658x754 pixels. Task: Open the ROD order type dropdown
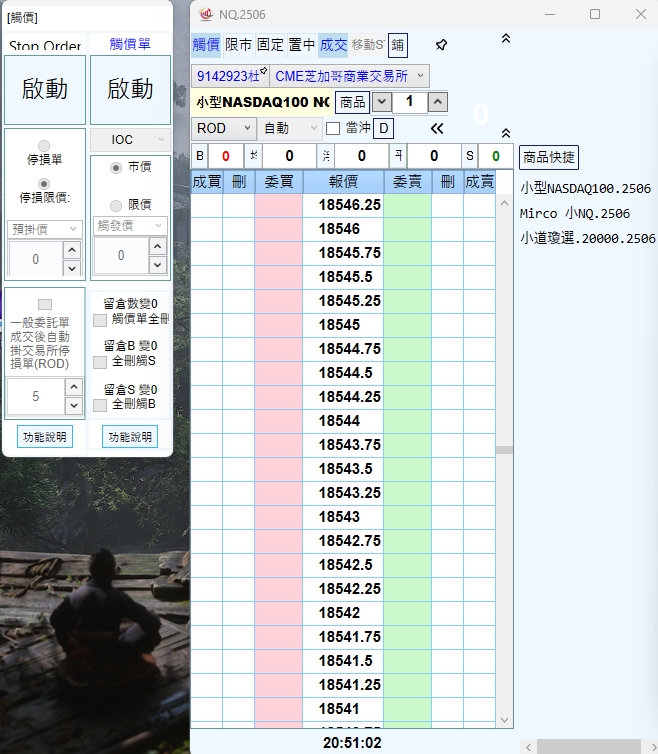[x=224, y=129]
